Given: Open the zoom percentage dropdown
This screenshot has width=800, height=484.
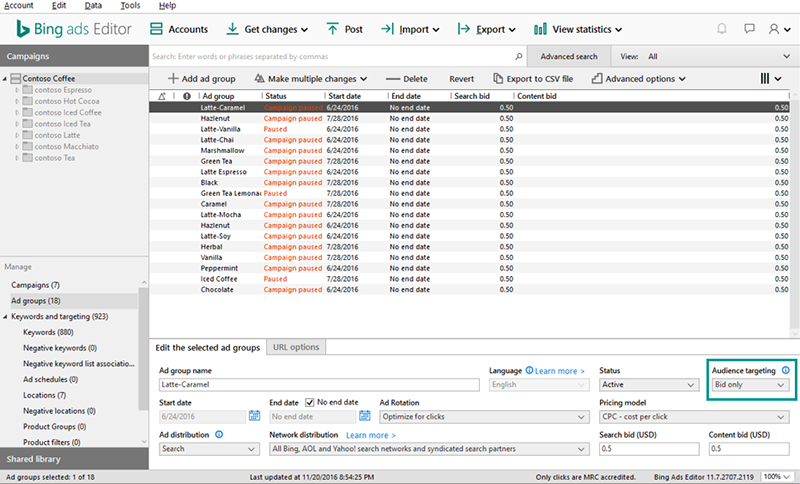Looking at the screenshot, I should 777,476.
